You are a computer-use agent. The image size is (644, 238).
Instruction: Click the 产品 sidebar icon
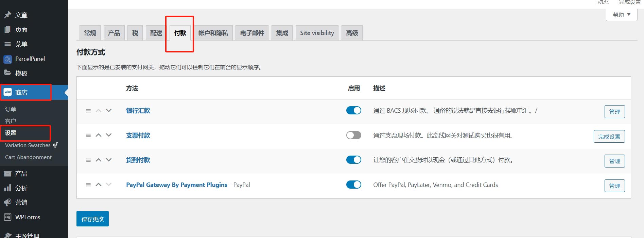[7, 174]
